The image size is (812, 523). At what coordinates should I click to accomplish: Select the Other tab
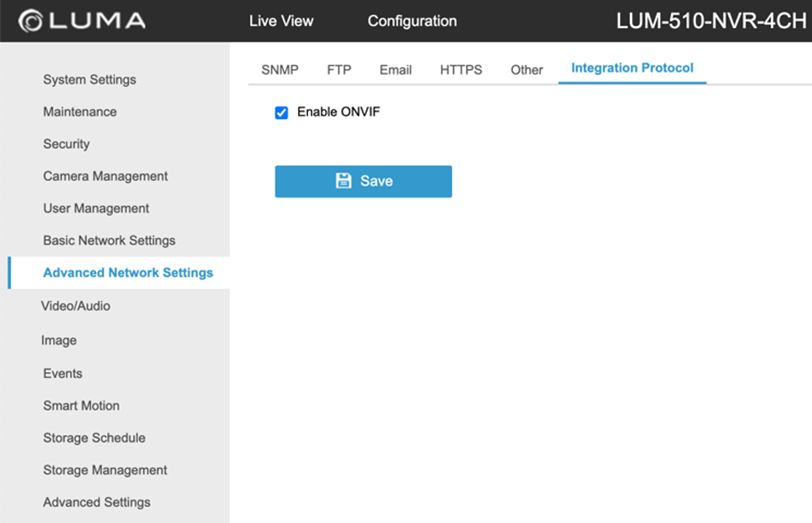[526, 69]
